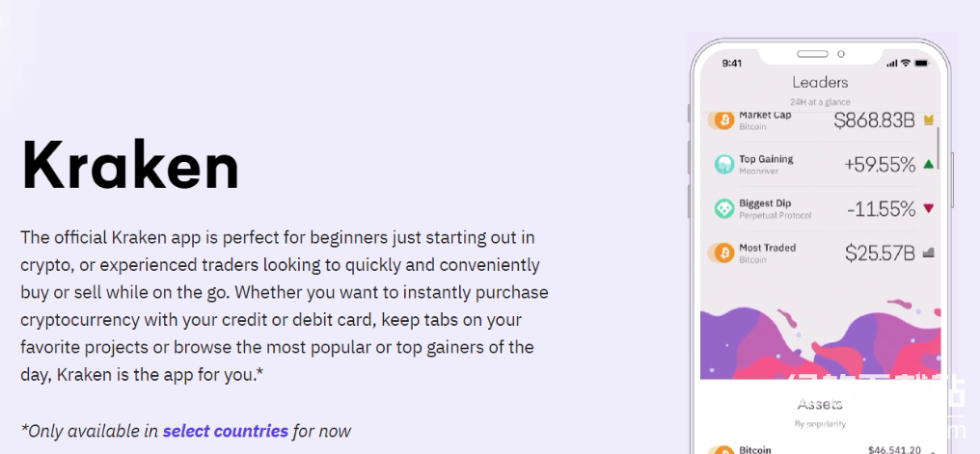This screenshot has width=980, height=454.
Task: Click the Kraken app description paragraph
Action: (285, 305)
